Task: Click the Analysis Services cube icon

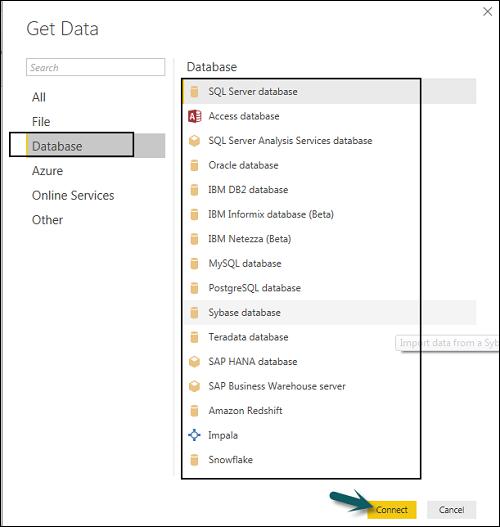Action: click(x=194, y=141)
